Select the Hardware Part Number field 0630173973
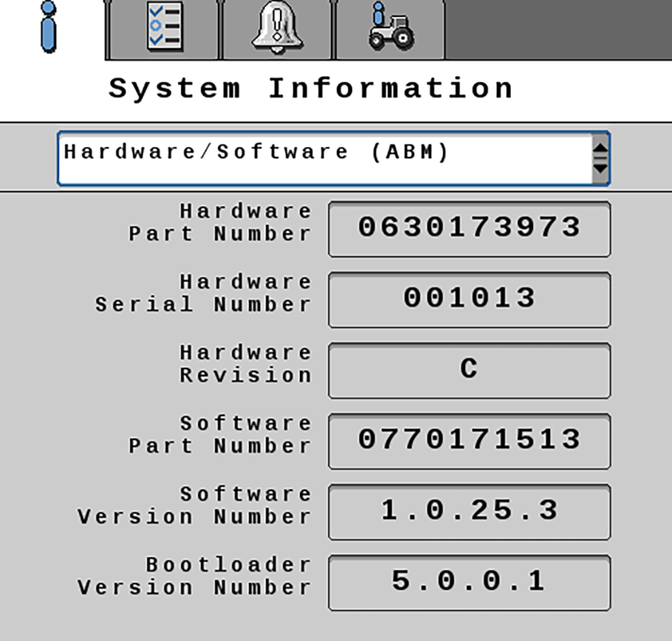Image resolution: width=672 pixels, height=641 pixels. tap(469, 228)
